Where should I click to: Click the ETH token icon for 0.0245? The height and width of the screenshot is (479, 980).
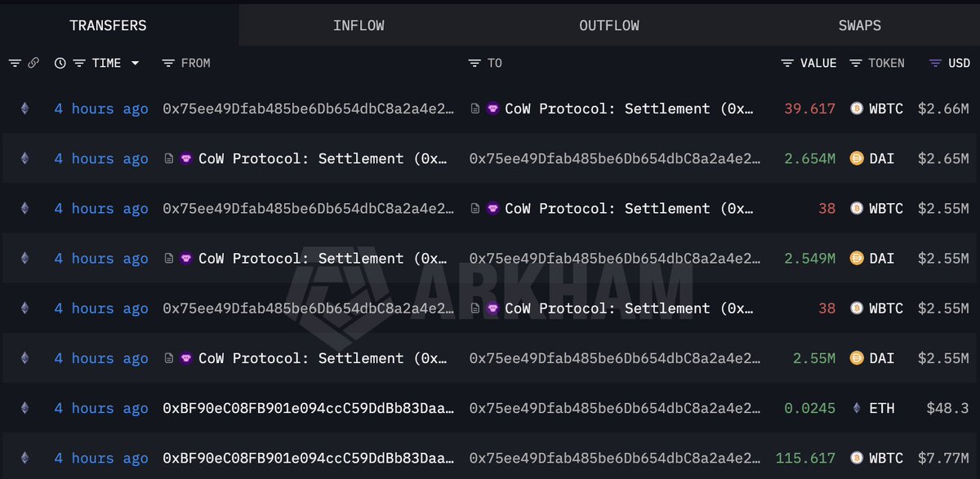coord(857,408)
